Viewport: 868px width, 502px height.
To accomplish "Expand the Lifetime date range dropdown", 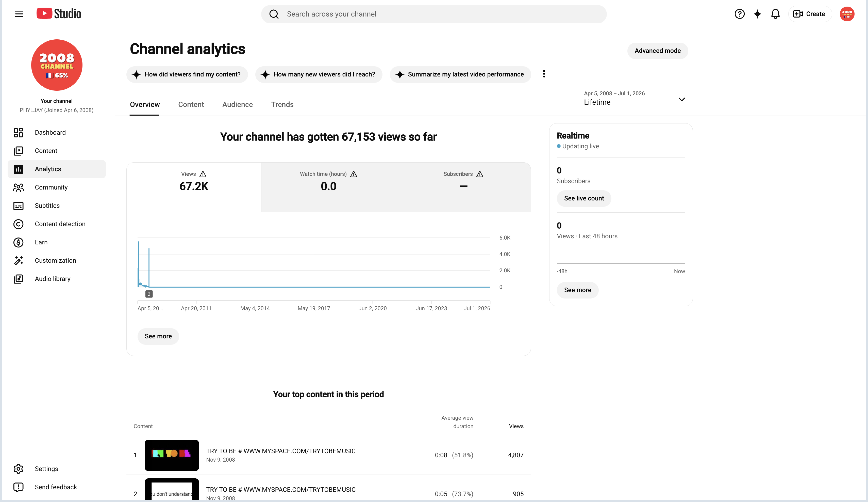I will (x=635, y=98).
